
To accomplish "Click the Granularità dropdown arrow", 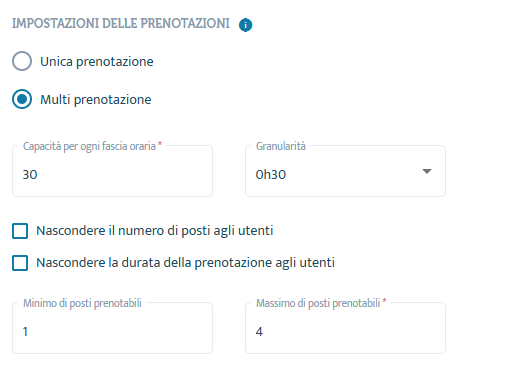I will point(427,171).
